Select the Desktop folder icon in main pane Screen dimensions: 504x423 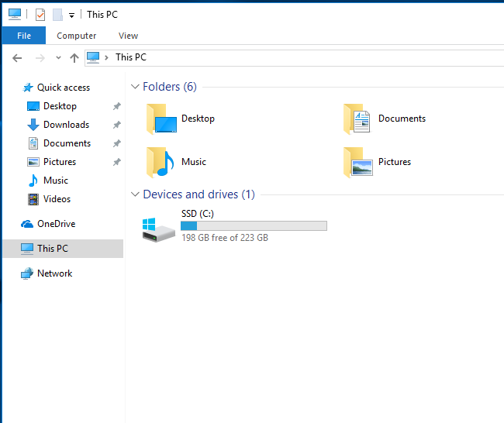(x=161, y=119)
